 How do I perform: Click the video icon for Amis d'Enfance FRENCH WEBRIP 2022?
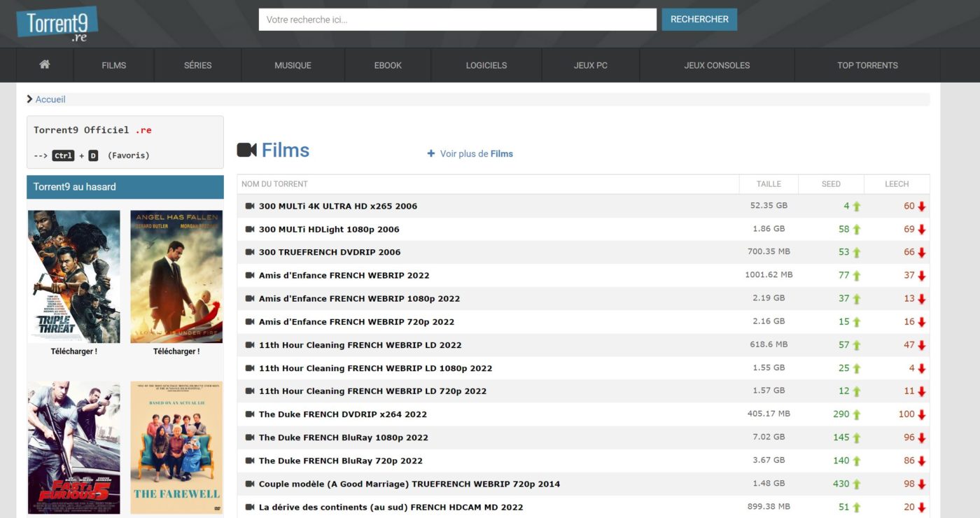tap(250, 275)
